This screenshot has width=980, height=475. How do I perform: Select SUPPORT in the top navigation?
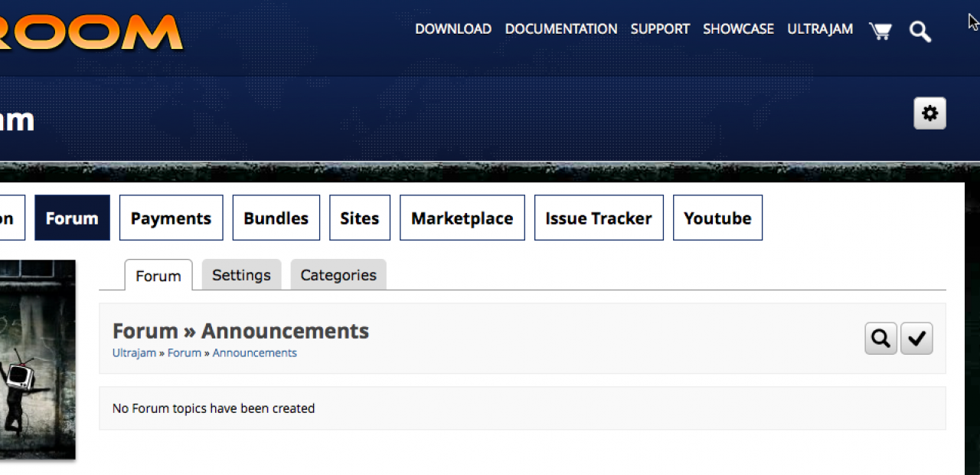660,29
